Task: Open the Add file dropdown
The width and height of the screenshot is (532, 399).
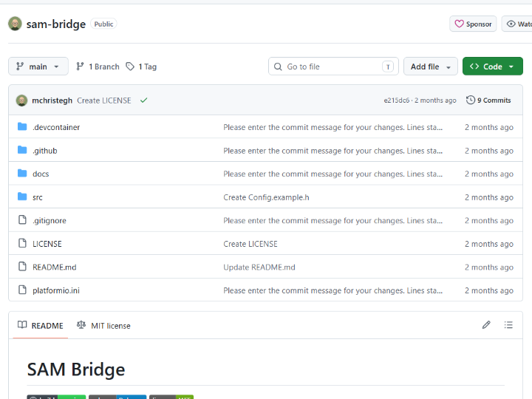Action: pos(431,66)
